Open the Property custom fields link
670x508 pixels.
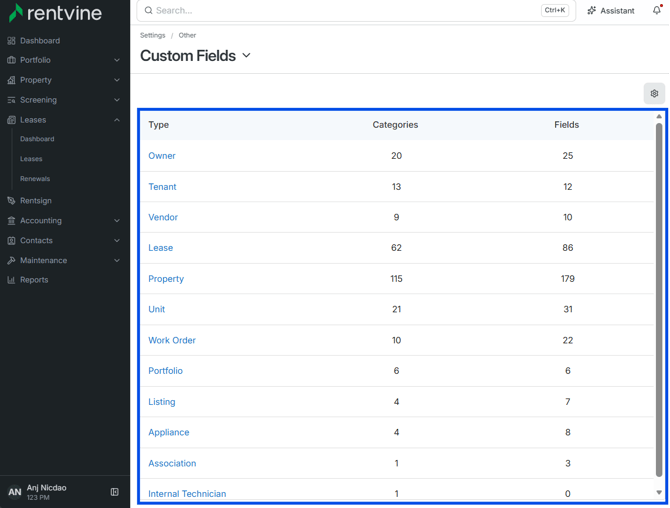click(x=166, y=279)
